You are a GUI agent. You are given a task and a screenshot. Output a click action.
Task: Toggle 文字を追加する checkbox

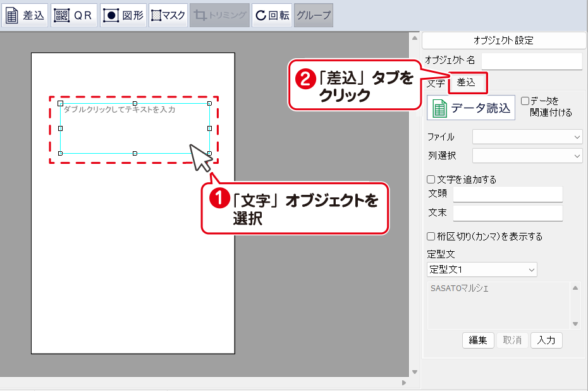(x=431, y=180)
